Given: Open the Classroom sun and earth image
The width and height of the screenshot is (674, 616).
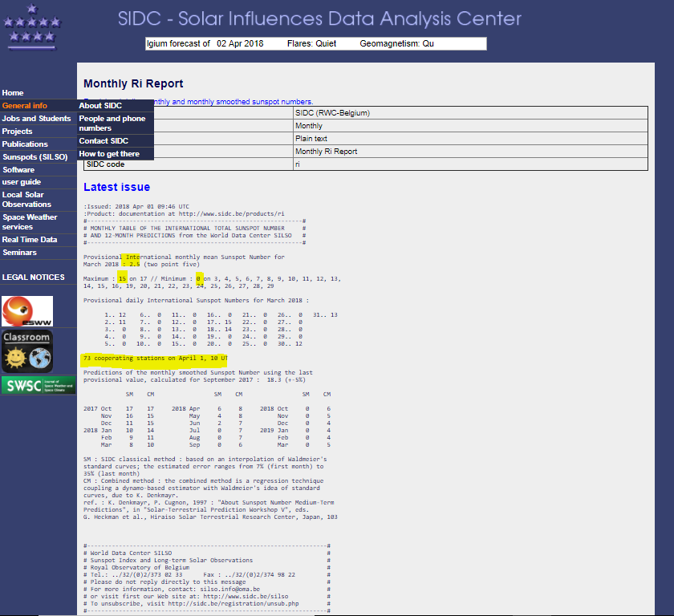Looking at the screenshot, I should tap(27, 351).
